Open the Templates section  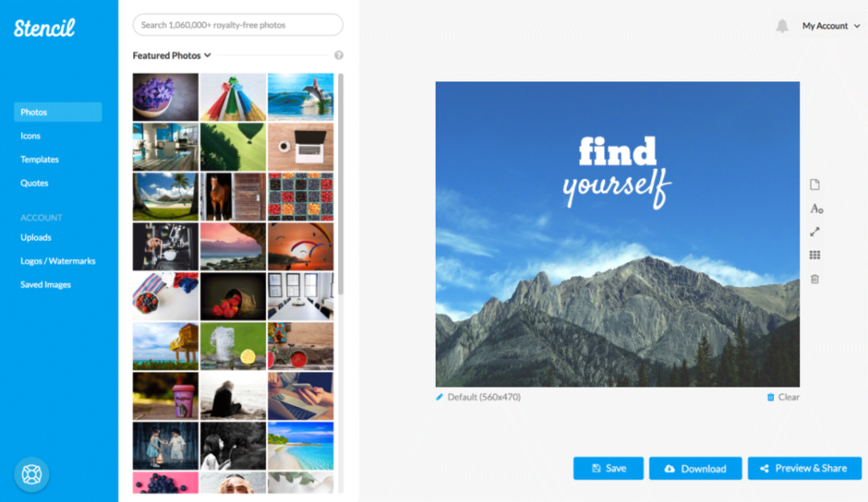coord(39,159)
